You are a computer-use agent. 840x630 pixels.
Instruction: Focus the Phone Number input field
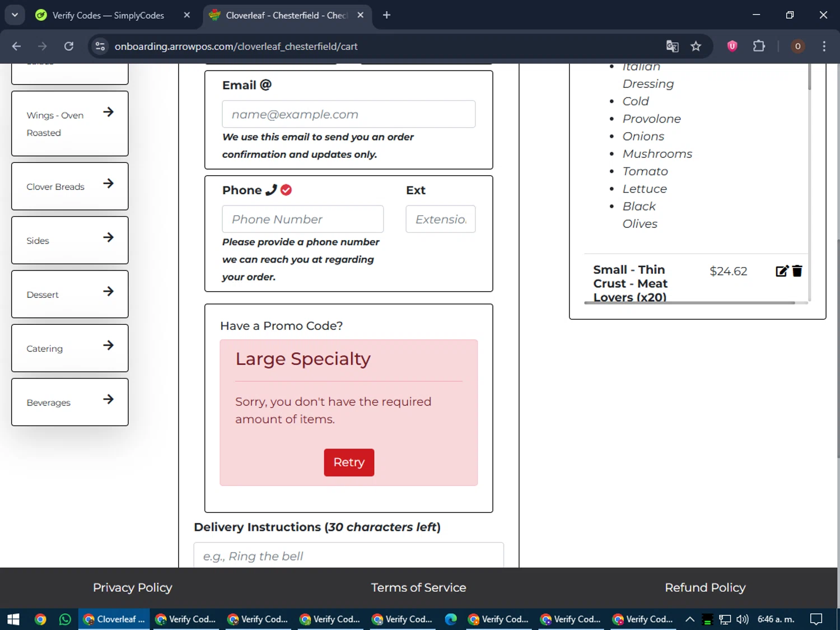click(303, 219)
